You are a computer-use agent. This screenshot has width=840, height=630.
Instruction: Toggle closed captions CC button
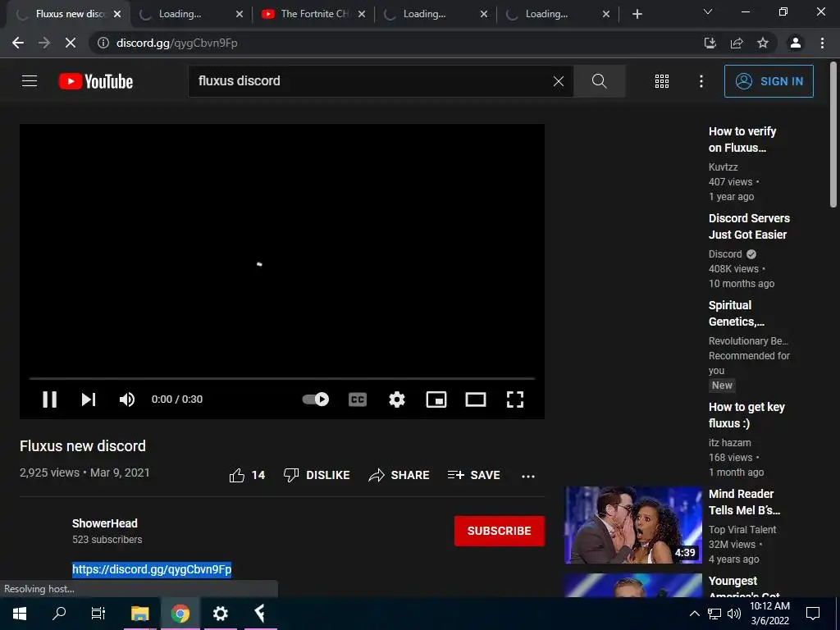click(358, 399)
